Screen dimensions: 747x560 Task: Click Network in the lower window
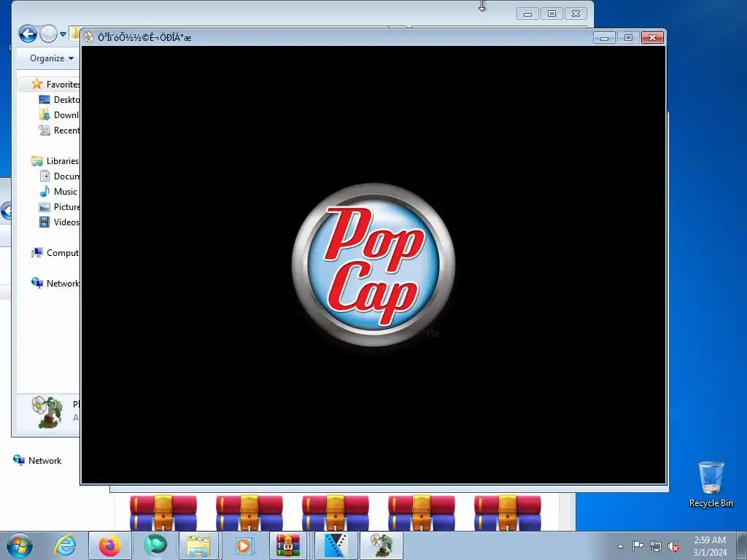(x=38, y=461)
